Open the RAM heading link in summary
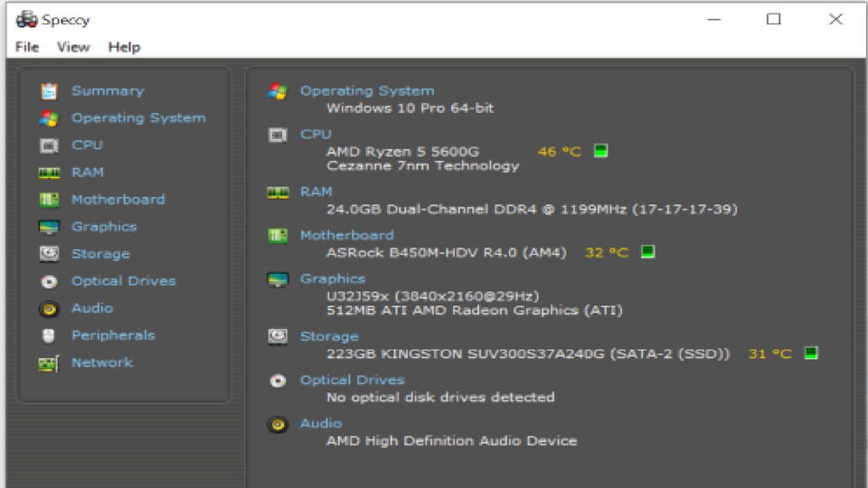Image resolution: width=868 pixels, height=488 pixels. 316,192
